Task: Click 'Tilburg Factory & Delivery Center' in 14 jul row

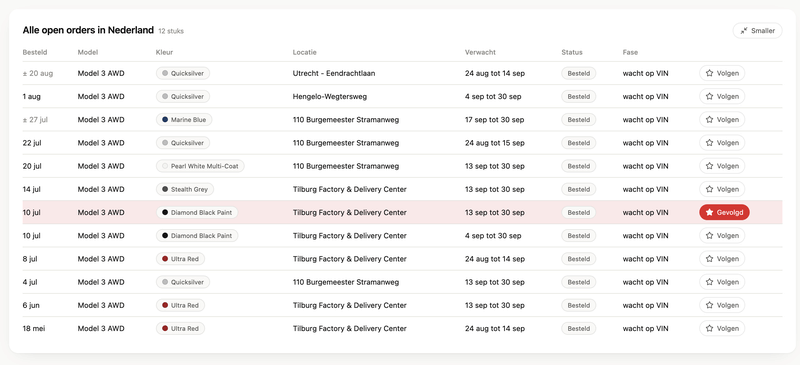Action: tap(349, 189)
